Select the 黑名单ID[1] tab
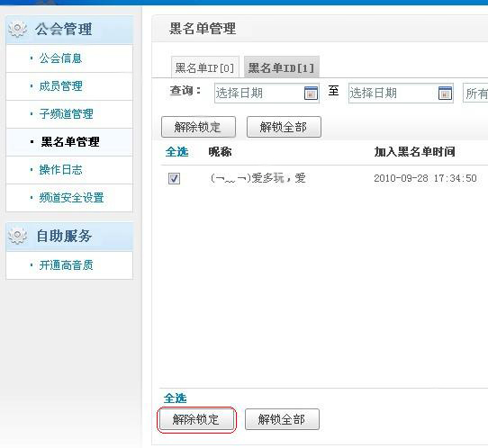The width and height of the screenshot is (488, 448). (281, 67)
